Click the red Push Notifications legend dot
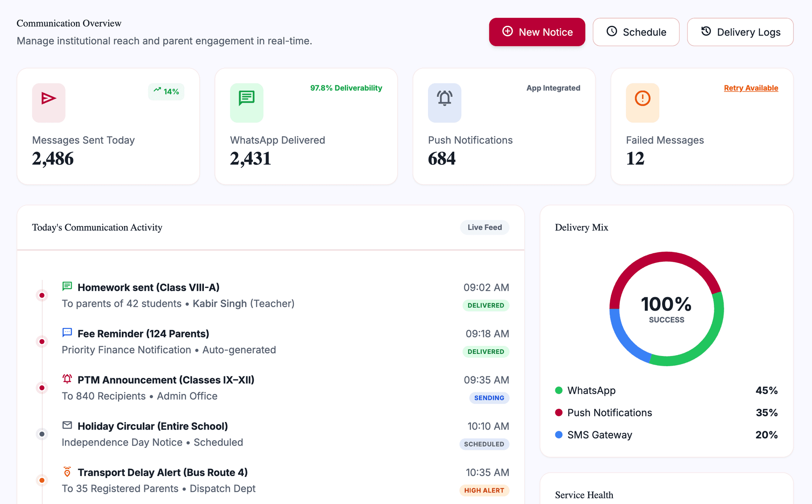This screenshot has height=504, width=812. pos(559,413)
